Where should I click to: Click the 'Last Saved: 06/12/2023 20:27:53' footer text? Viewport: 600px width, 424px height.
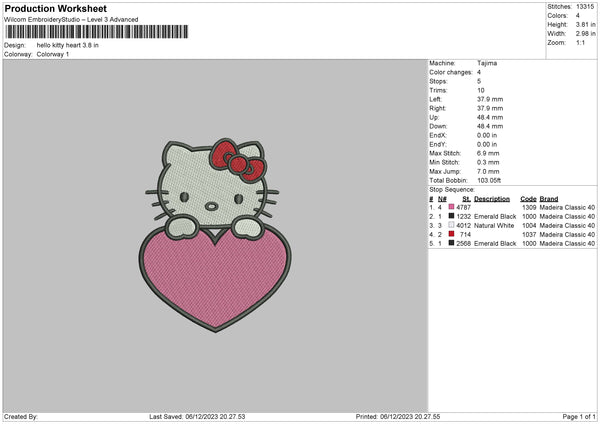coord(197,417)
